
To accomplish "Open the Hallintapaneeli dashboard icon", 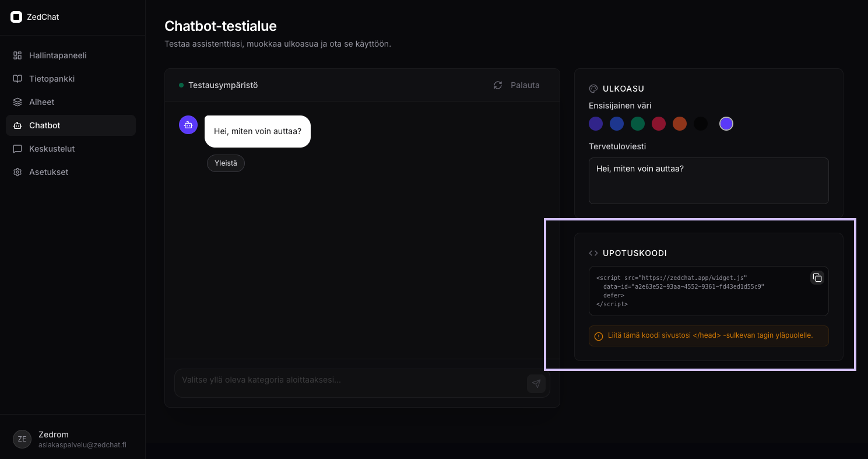I will click(x=17, y=55).
